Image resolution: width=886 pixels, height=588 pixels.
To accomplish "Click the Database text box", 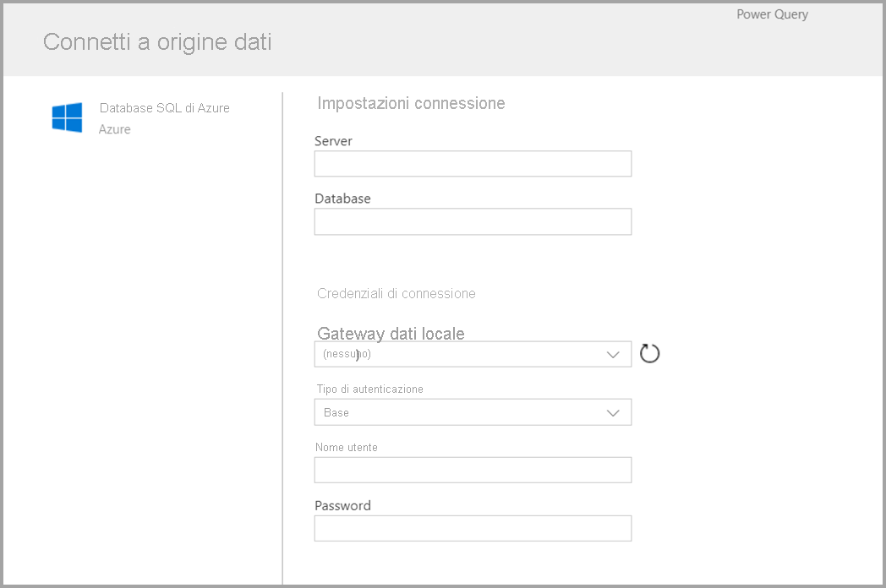I will (x=473, y=221).
